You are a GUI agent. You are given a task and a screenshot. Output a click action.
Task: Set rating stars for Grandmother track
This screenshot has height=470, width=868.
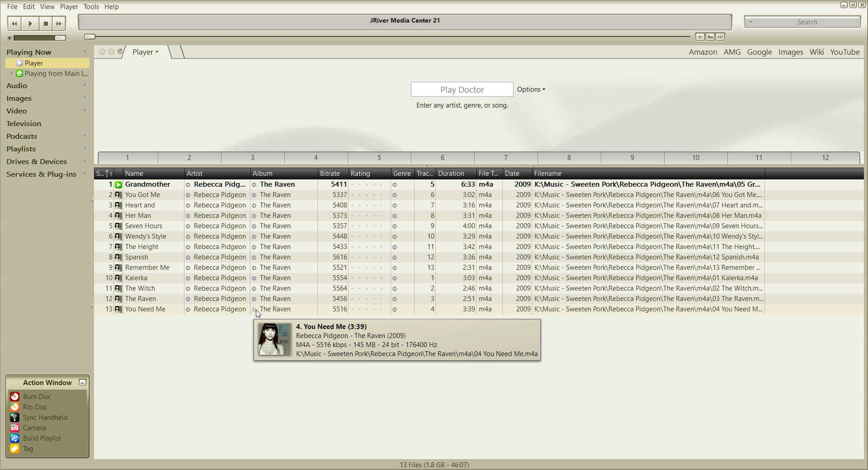coord(367,184)
